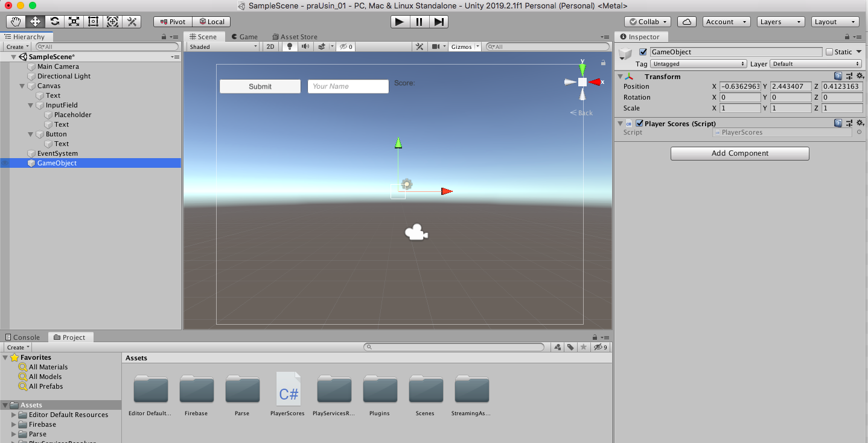Start Play mode
Screen dimensions: 868x443
pos(399,22)
